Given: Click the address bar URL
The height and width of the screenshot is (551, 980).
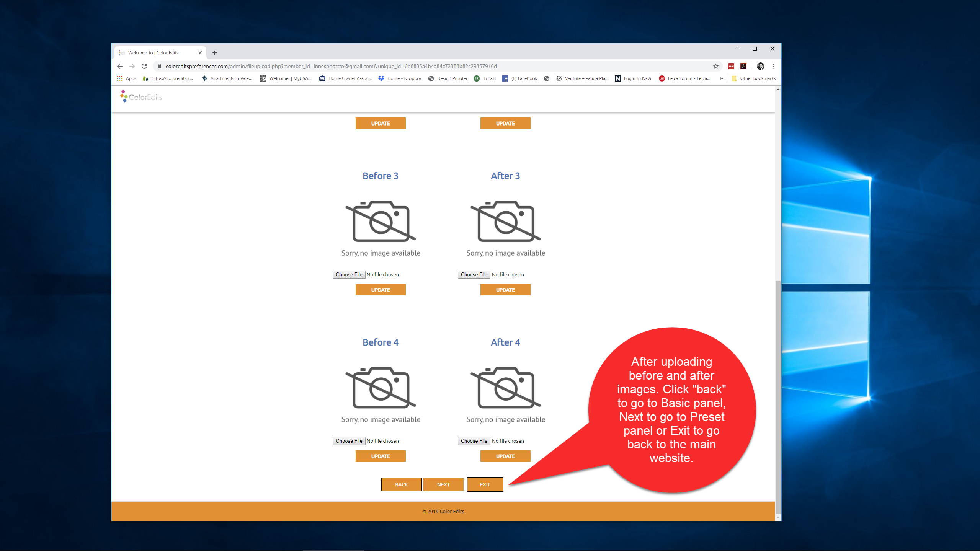Looking at the screenshot, I should tap(331, 66).
